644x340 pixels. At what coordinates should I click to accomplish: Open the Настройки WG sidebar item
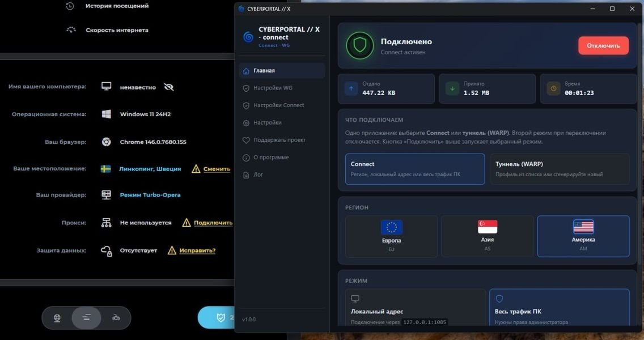coord(273,88)
